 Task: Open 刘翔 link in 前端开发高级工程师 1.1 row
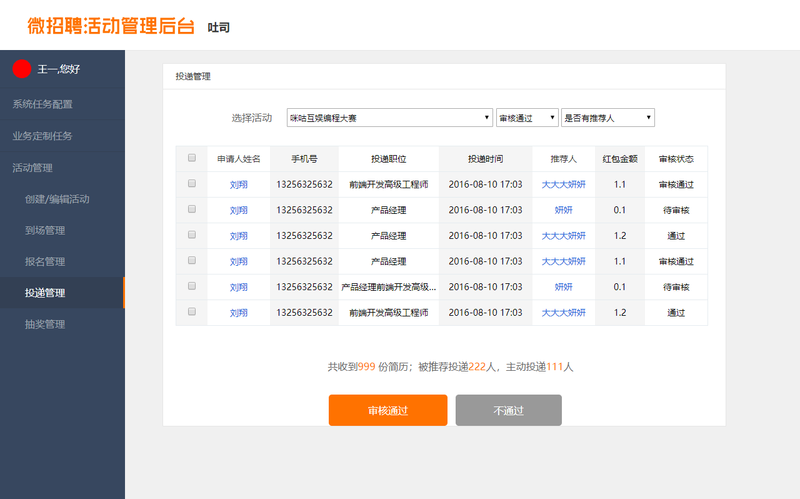pyautogui.click(x=239, y=185)
